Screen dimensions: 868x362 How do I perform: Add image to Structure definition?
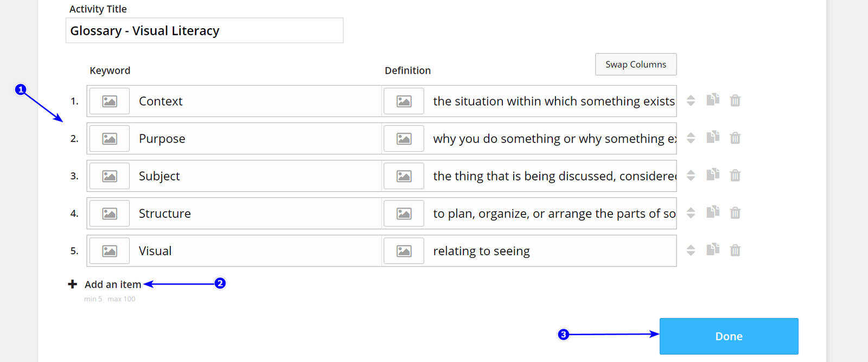pyautogui.click(x=404, y=214)
